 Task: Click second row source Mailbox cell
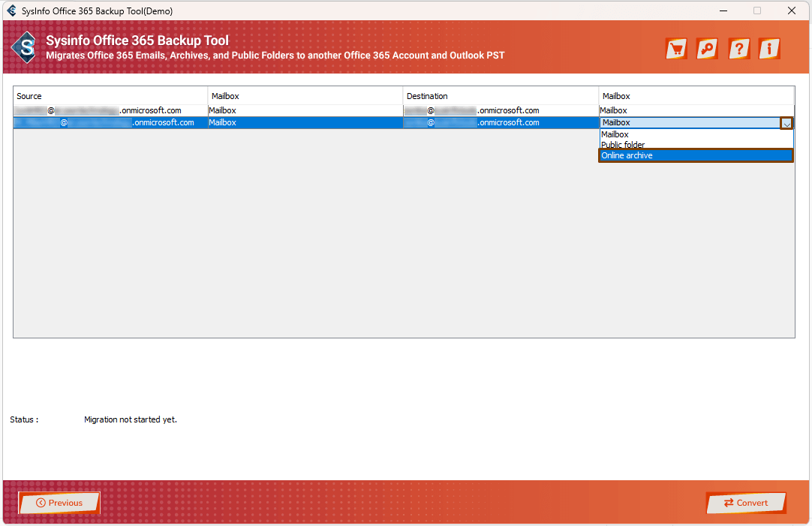tap(305, 123)
